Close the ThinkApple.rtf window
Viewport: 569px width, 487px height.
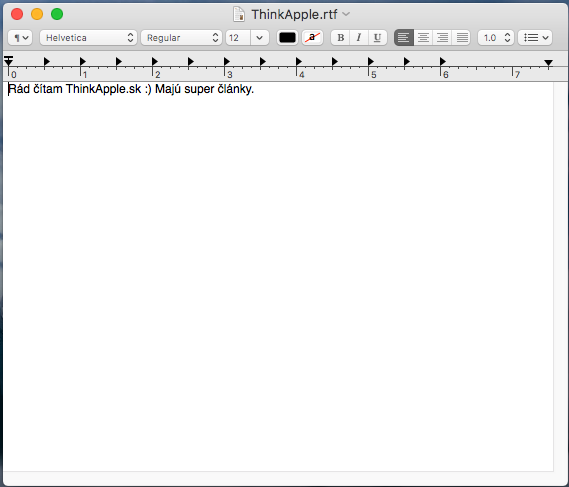[17, 14]
